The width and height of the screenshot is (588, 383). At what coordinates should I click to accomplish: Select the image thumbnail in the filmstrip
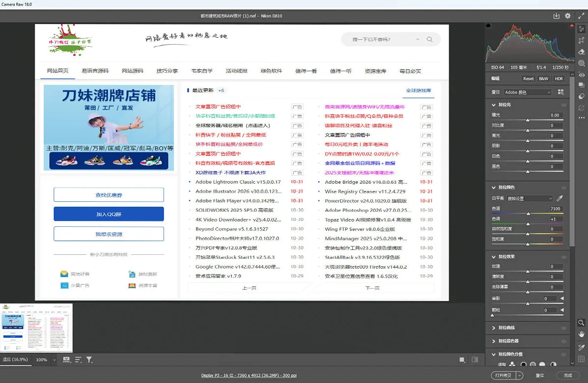pyautogui.click(x=37, y=328)
